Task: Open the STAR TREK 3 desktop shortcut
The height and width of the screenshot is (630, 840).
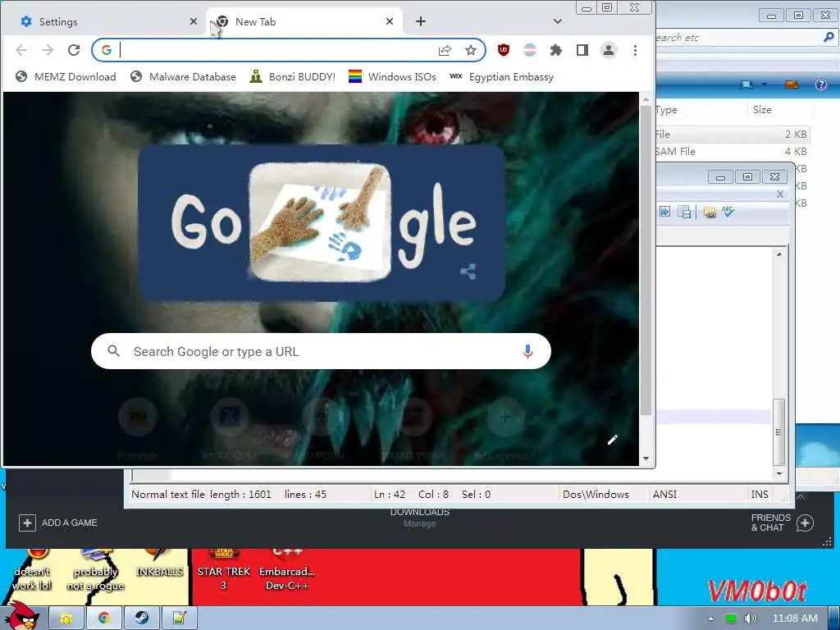Action: [x=224, y=570]
